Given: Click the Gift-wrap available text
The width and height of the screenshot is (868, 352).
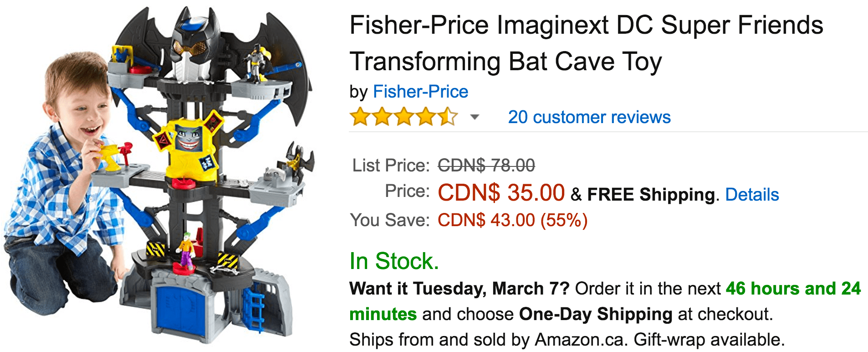Looking at the screenshot, I should coord(709,340).
